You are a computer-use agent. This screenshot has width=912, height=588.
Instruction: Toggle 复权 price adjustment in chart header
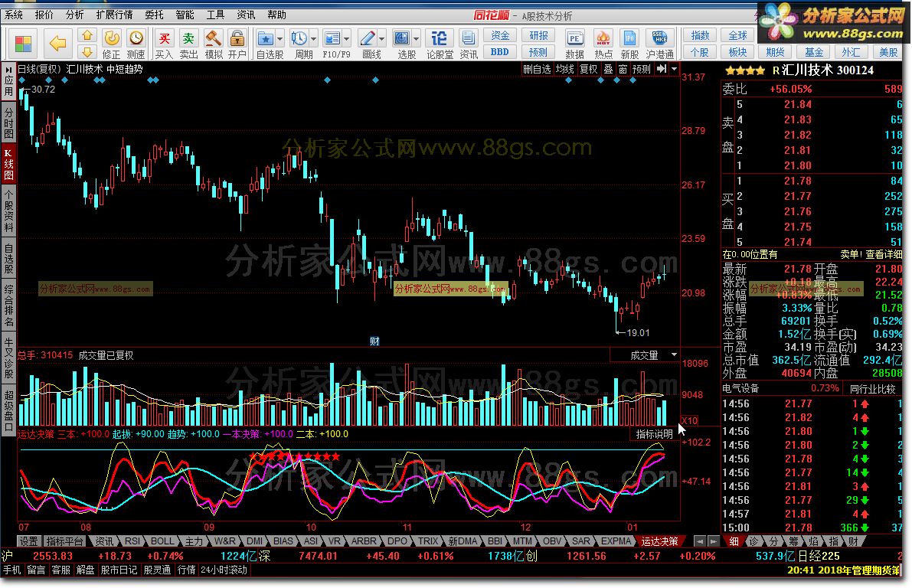(x=589, y=69)
